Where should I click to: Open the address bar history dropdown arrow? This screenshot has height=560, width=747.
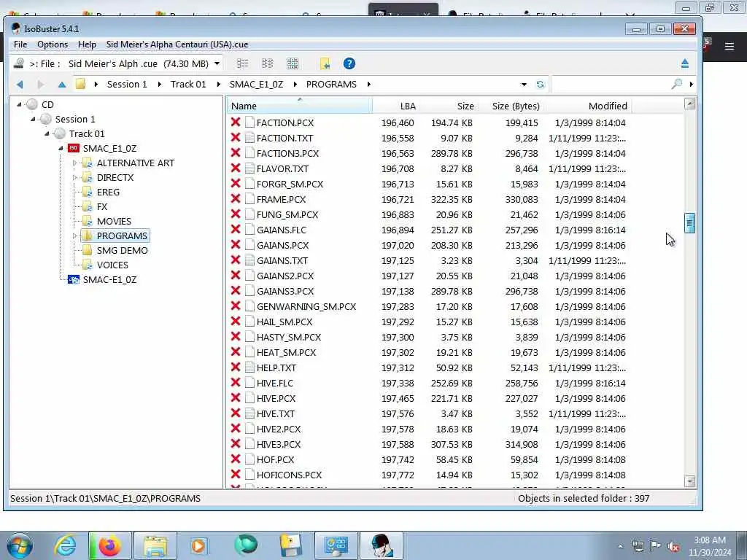tap(524, 85)
